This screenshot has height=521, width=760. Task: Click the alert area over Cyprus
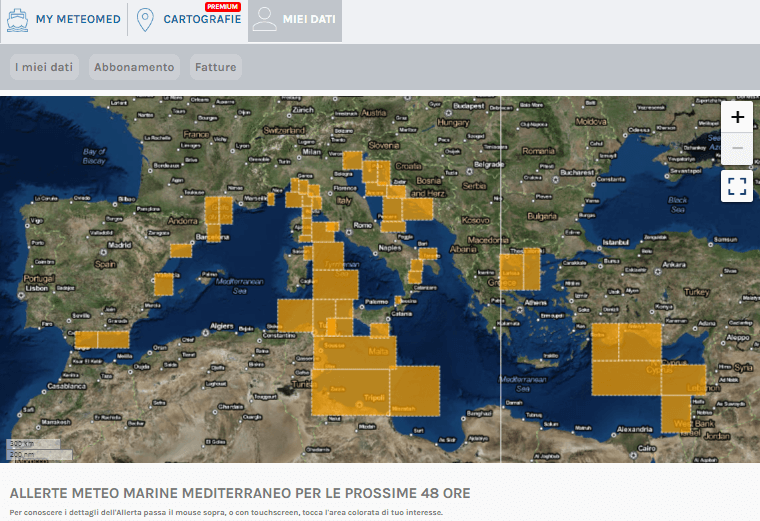click(627, 378)
